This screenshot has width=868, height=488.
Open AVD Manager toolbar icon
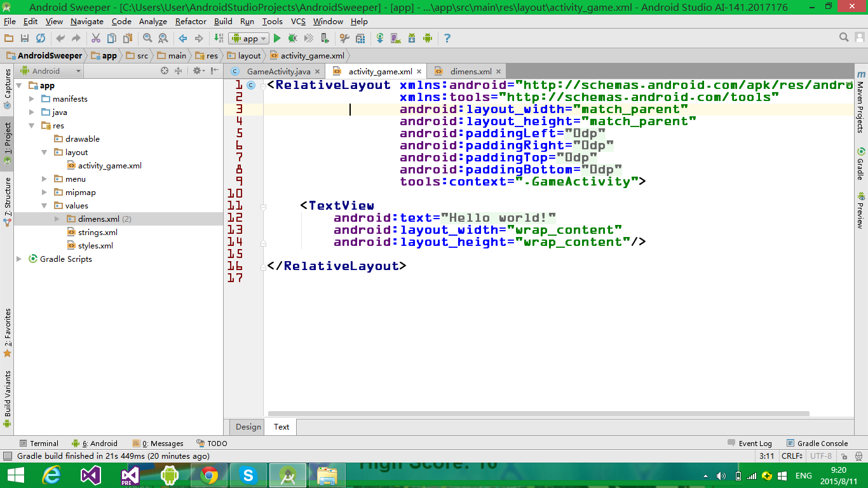click(x=396, y=38)
